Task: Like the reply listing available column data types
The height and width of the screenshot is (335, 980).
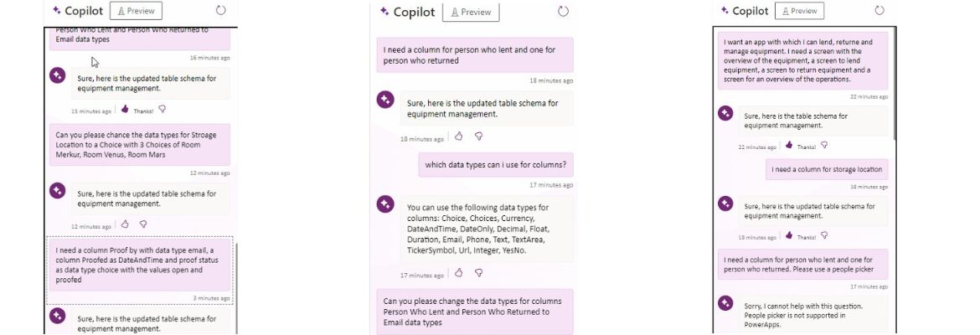Action: tap(458, 273)
